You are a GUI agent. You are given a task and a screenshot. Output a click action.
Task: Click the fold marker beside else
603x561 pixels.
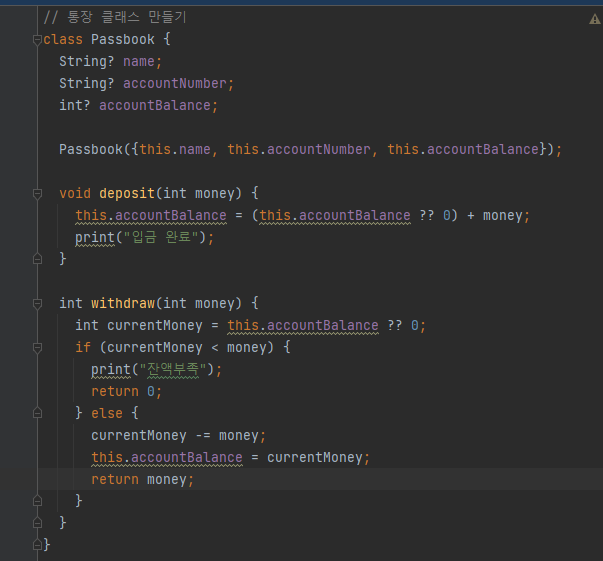pyautogui.click(x=37, y=413)
